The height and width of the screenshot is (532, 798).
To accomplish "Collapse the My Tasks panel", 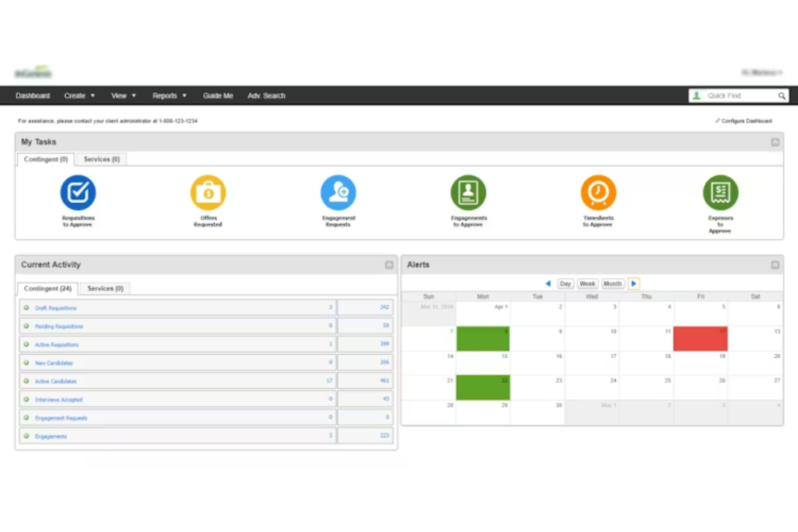I will click(775, 142).
